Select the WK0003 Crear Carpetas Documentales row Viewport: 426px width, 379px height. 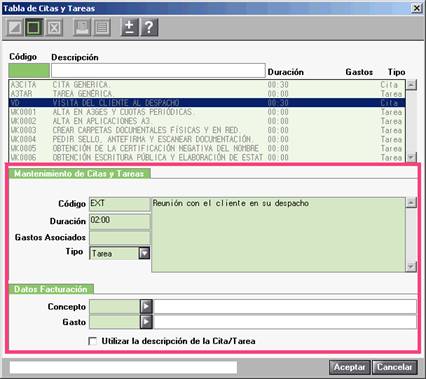pyautogui.click(x=207, y=130)
